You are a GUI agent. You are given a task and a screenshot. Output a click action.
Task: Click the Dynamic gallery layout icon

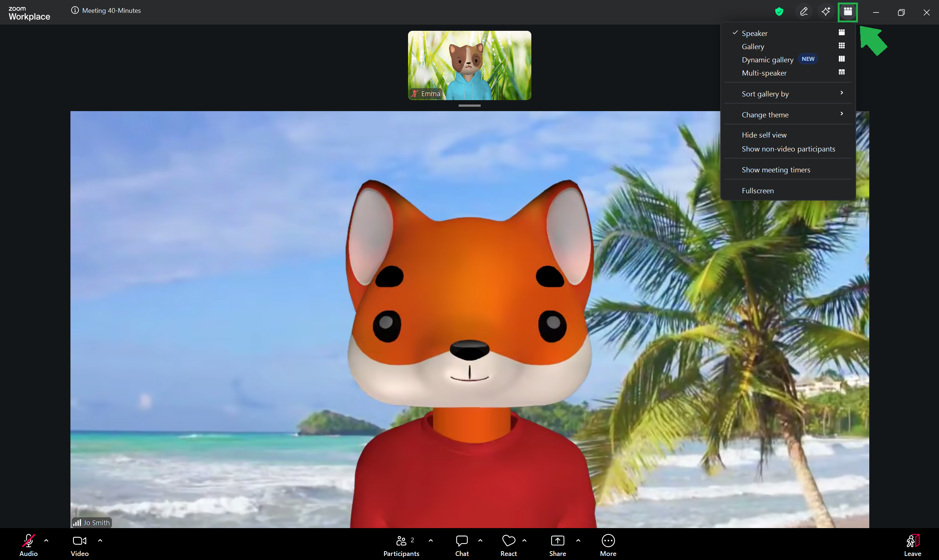[x=842, y=59]
